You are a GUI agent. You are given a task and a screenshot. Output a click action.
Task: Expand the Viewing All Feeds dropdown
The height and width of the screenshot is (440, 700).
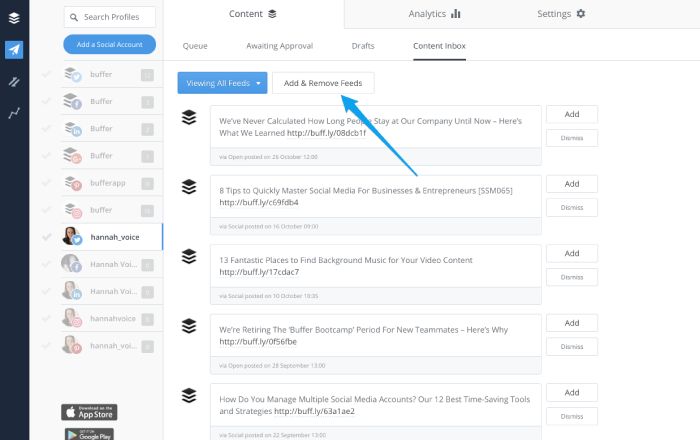pyautogui.click(x=222, y=83)
